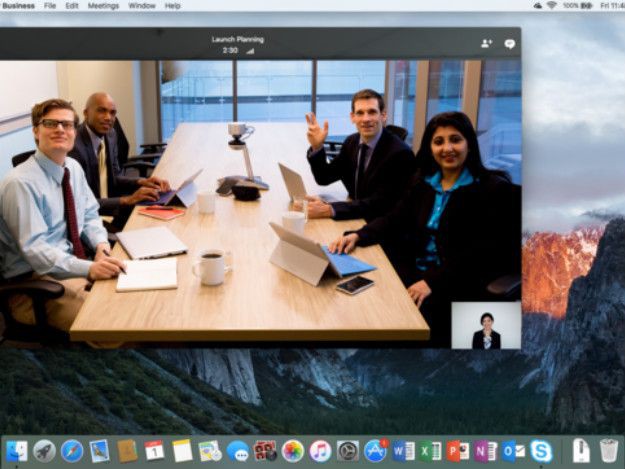
Task: Open the Meetings menu
Action: [x=103, y=6]
